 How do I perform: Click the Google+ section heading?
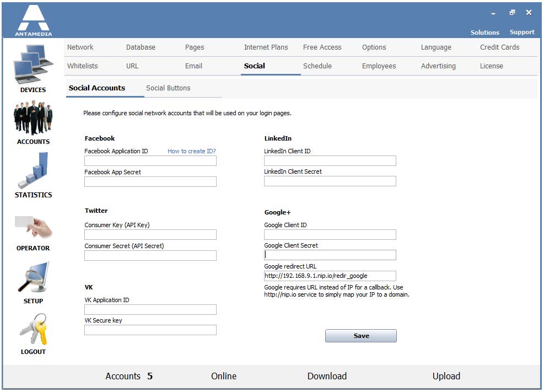[x=277, y=212]
